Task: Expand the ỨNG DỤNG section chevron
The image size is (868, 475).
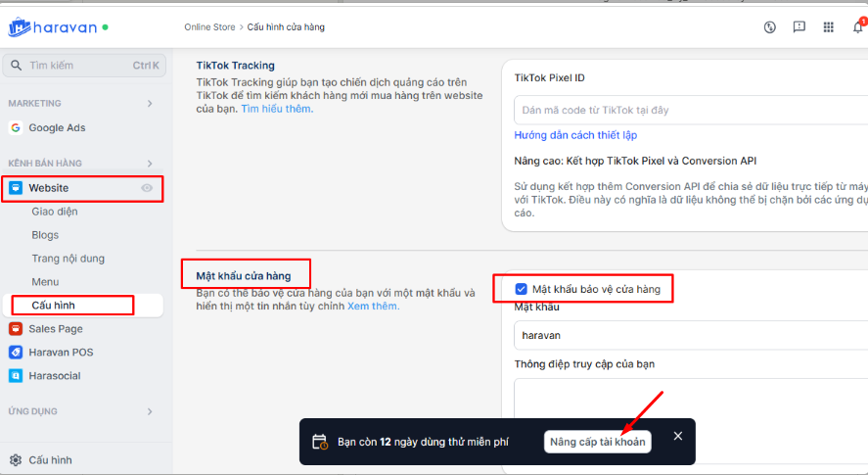Action: [150, 411]
